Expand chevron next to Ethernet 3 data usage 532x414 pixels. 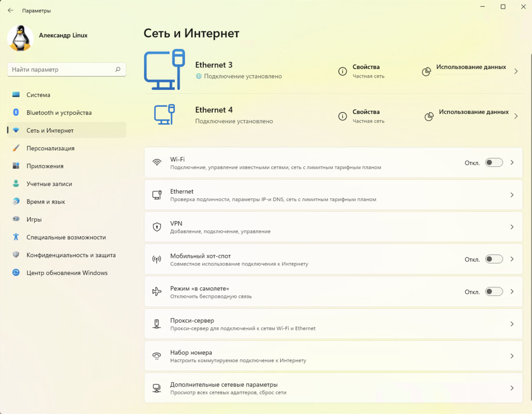516,71
